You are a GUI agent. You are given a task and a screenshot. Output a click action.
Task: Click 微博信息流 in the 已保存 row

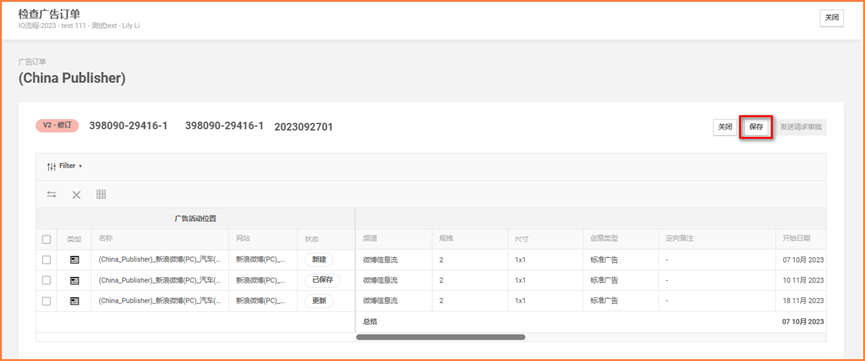click(381, 280)
